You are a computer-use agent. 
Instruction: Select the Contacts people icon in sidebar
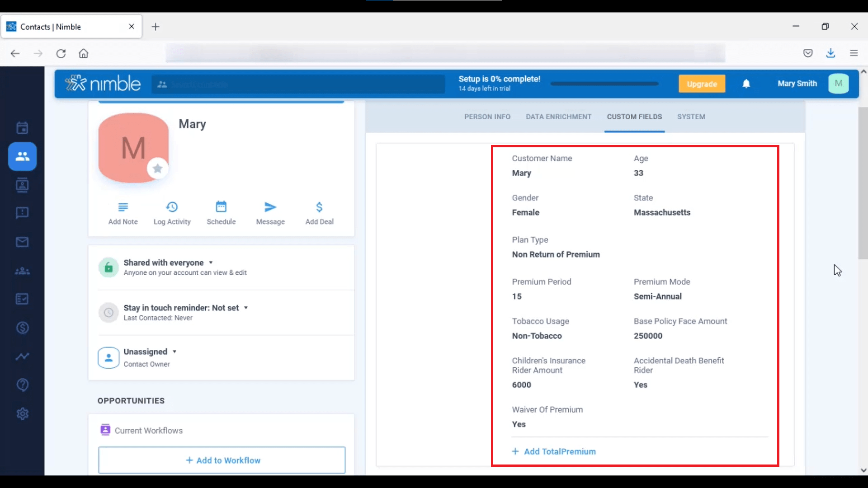point(22,156)
